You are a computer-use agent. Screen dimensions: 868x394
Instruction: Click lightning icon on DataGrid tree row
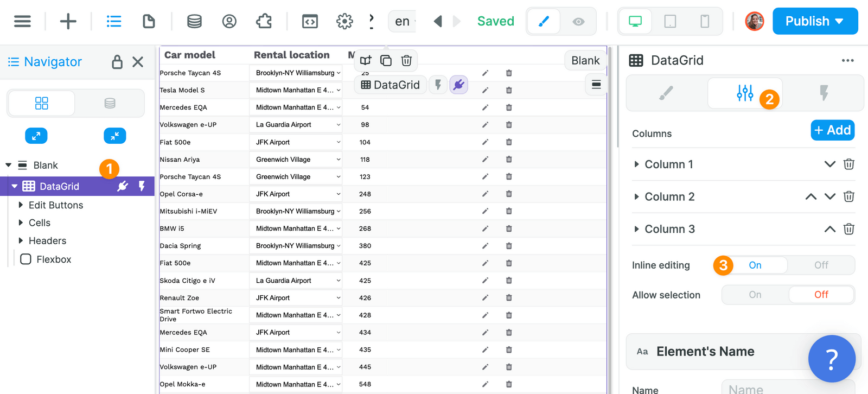142,186
